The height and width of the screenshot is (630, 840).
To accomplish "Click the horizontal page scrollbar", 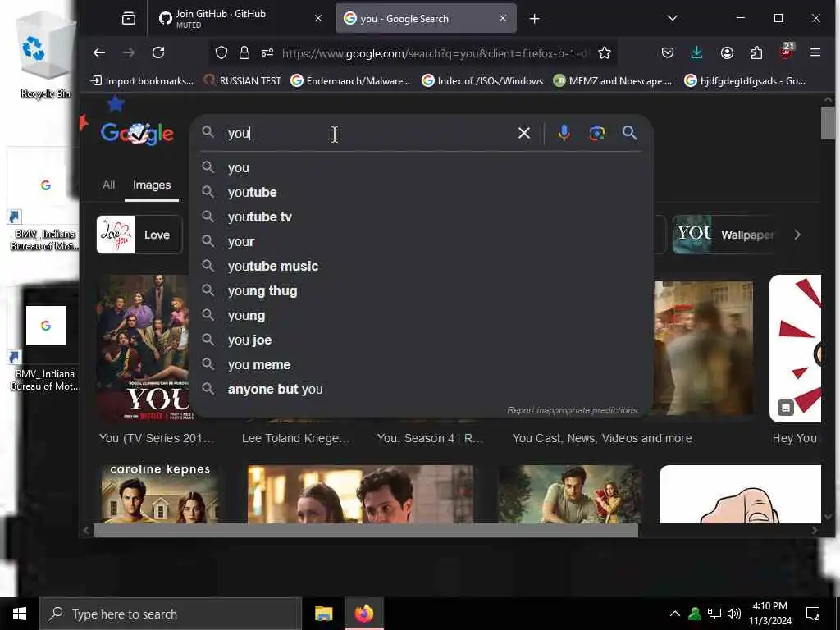I will pyautogui.click(x=366, y=531).
